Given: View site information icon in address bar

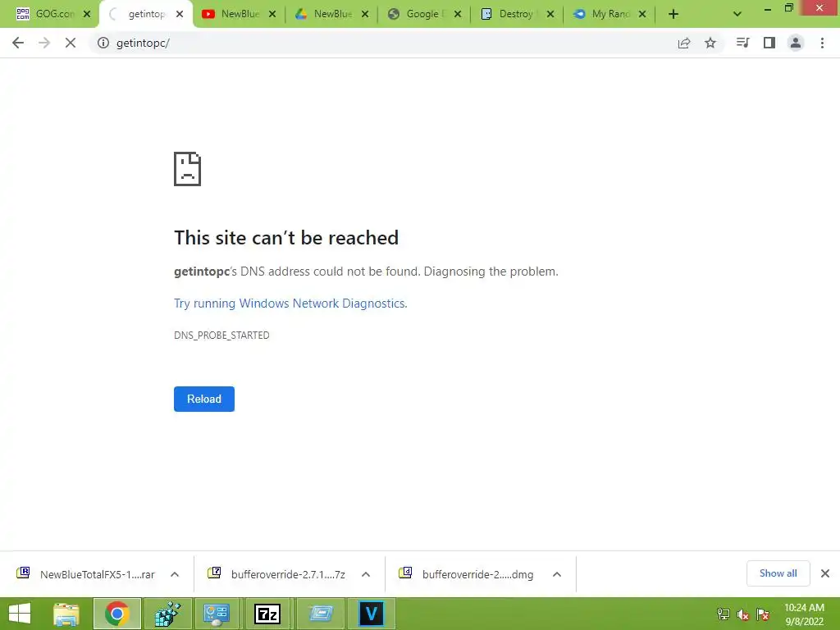Looking at the screenshot, I should coord(103,43).
